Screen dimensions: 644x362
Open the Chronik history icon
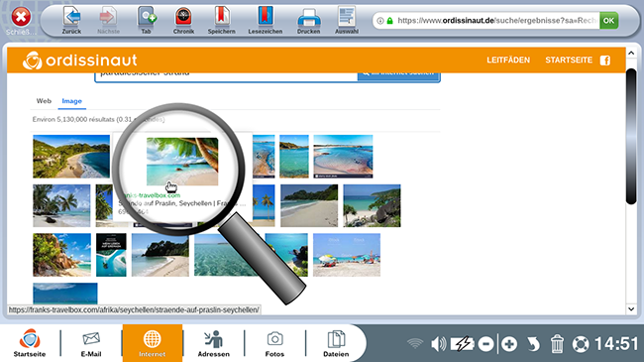click(183, 17)
